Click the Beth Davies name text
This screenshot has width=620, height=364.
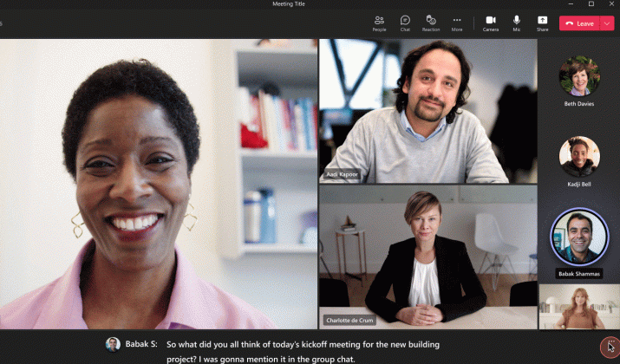tap(579, 103)
